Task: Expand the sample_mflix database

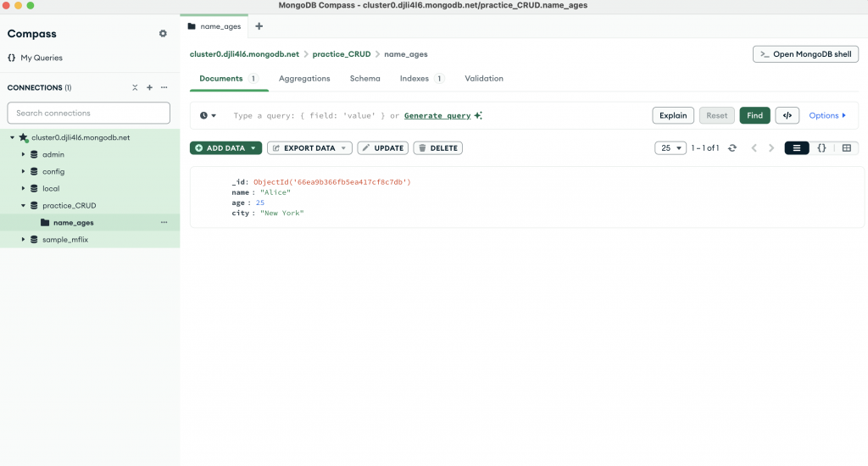Action: (23, 239)
